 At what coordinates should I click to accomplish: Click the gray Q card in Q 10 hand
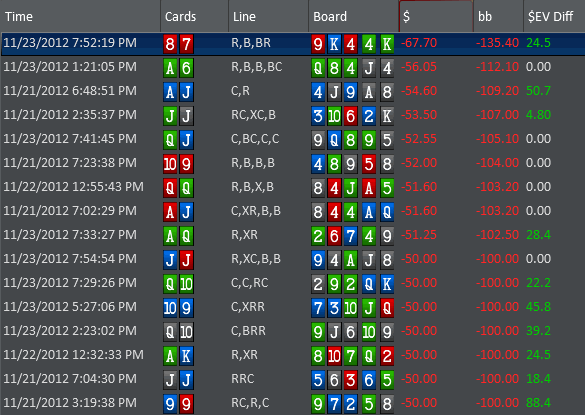click(x=170, y=332)
